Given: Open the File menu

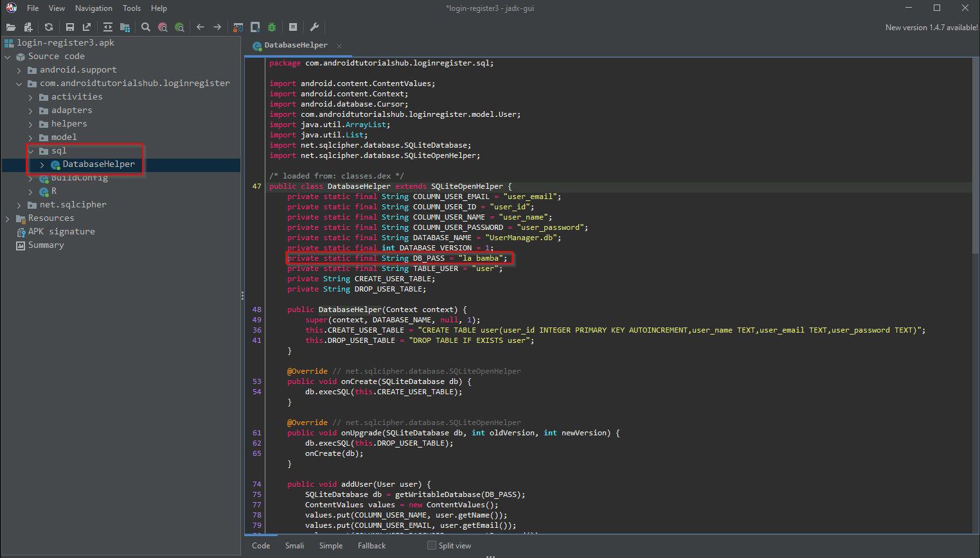Looking at the screenshot, I should click(x=33, y=8).
